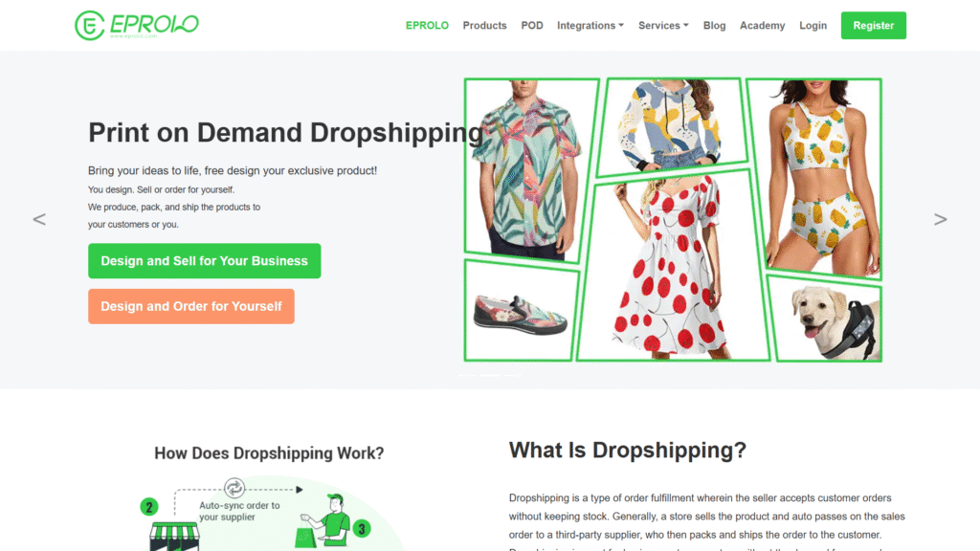The width and height of the screenshot is (980, 551).
Task: Open the Blog page link
Action: (714, 26)
